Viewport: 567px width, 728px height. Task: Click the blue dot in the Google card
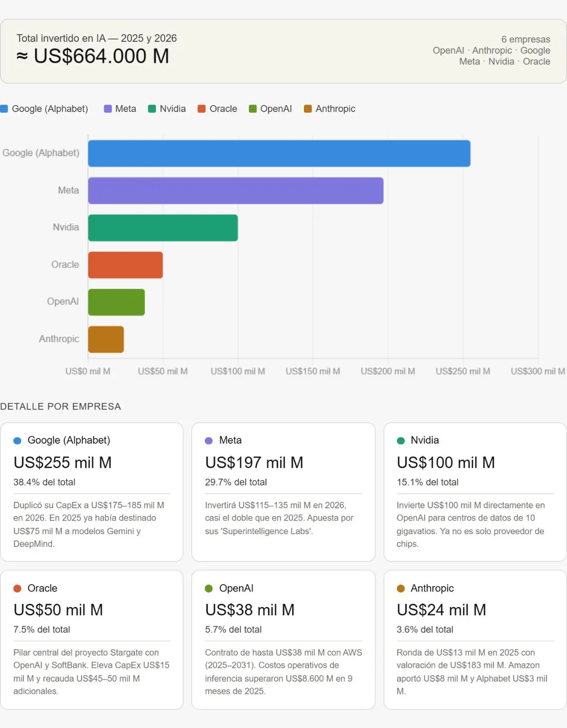coord(18,440)
